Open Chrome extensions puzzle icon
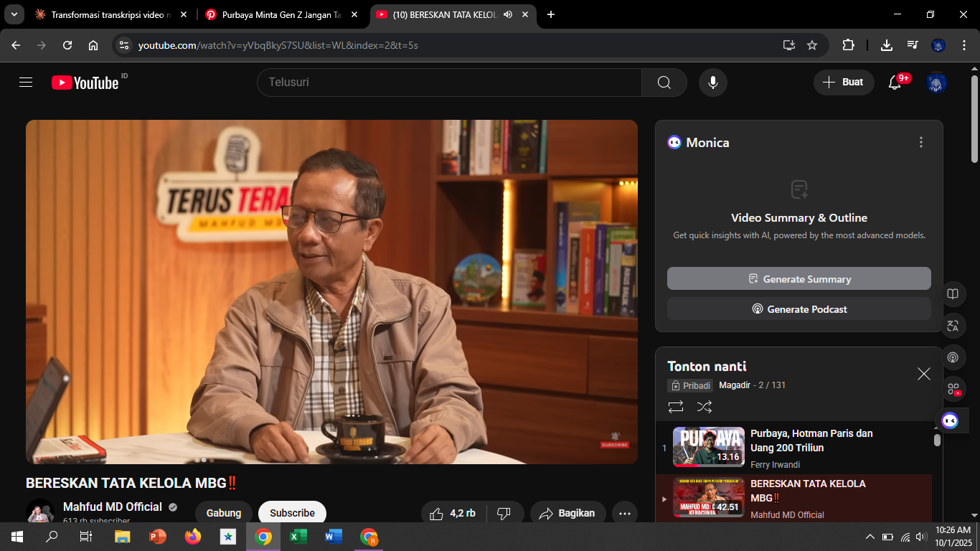Viewport: 980px width, 551px height. click(x=848, y=45)
